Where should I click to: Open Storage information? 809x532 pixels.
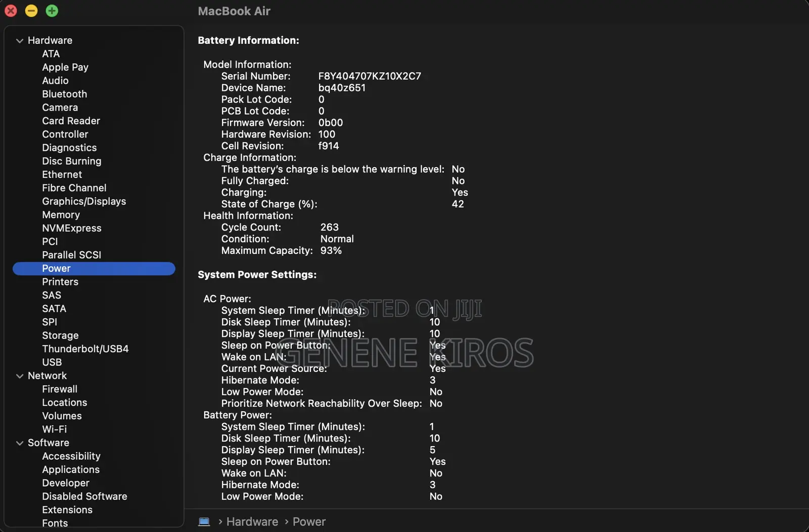[60, 335]
